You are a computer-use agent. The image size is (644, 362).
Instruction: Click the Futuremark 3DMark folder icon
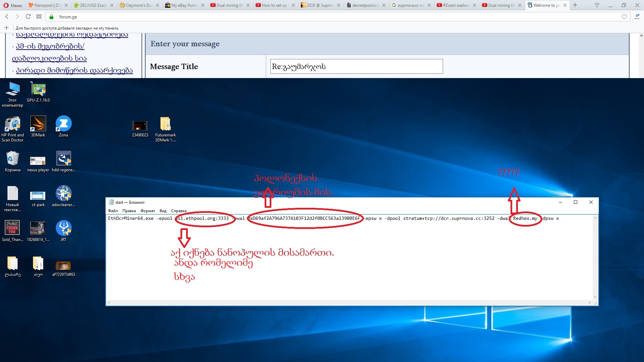tap(165, 124)
